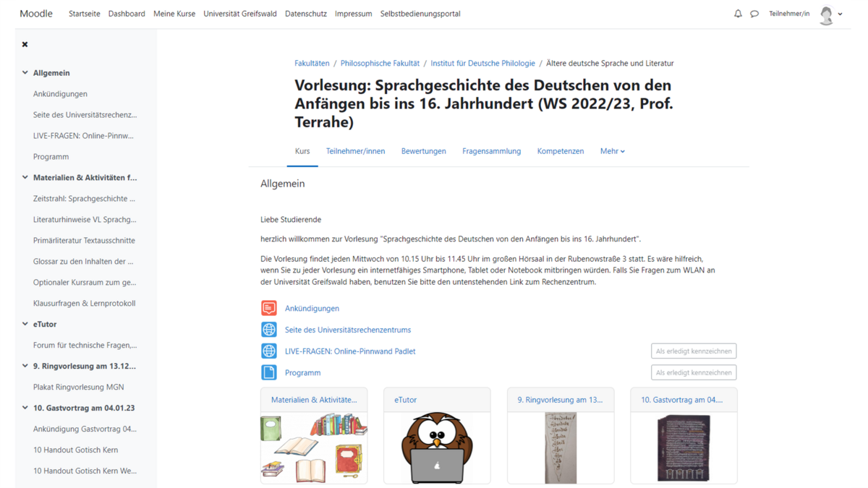
Task: Mark LIVE-FRAGEN Padlet as erledigt
Action: pyautogui.click(x=693, y=351)
